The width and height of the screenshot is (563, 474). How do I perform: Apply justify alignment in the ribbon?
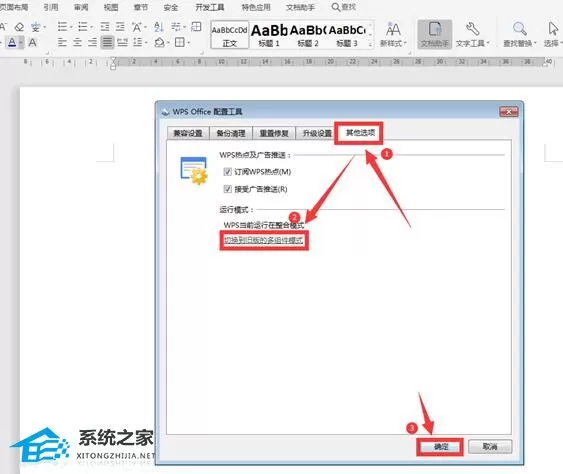coord(107,43)
